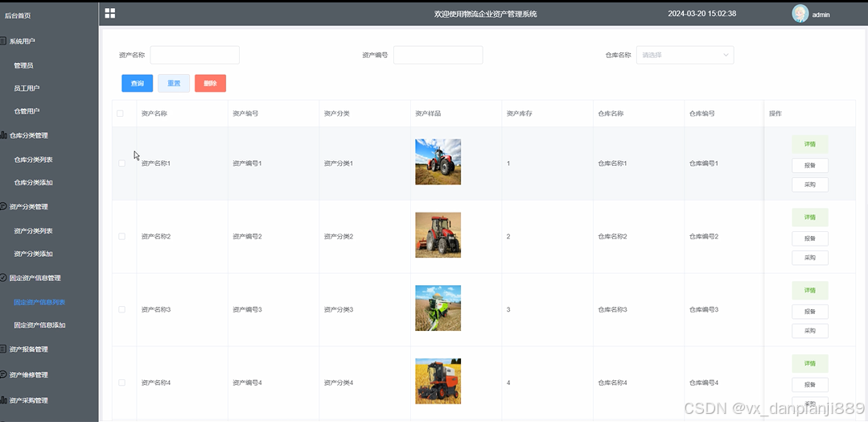Click the 资产库存 column header
Viewport: 868px width, 422px height.
[x=519, y=114]
